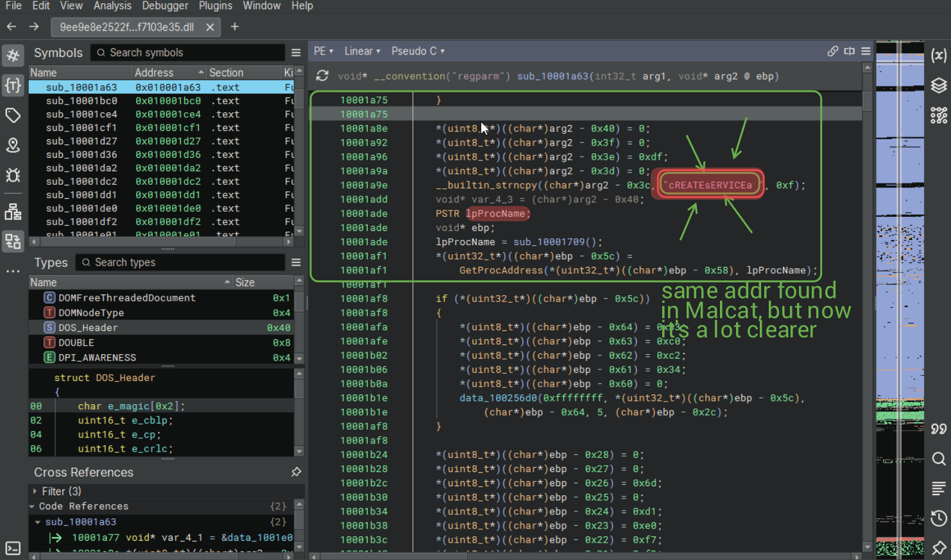
Task: Show the Variables (x) panel on right sidebar
Action: 938,56
